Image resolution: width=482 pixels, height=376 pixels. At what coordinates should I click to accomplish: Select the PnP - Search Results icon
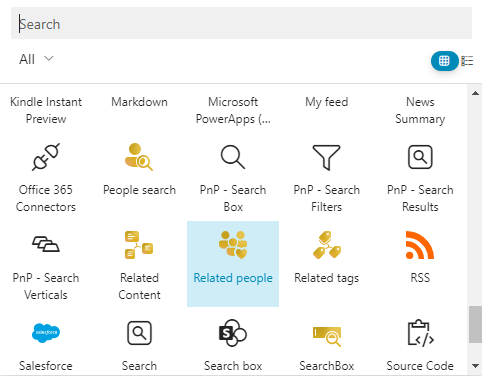point(420,157)
